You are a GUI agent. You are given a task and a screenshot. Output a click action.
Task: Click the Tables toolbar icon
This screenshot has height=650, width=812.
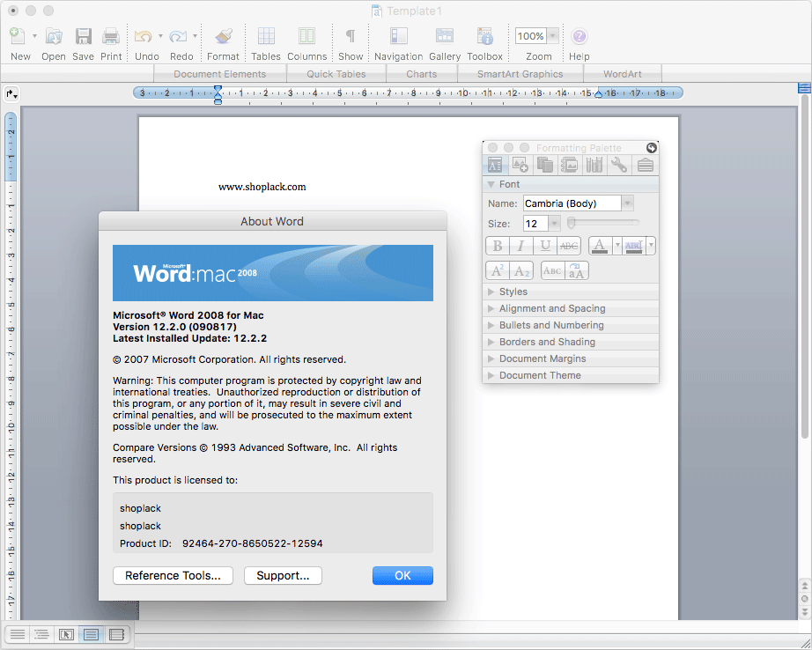(x=266, y=36)
